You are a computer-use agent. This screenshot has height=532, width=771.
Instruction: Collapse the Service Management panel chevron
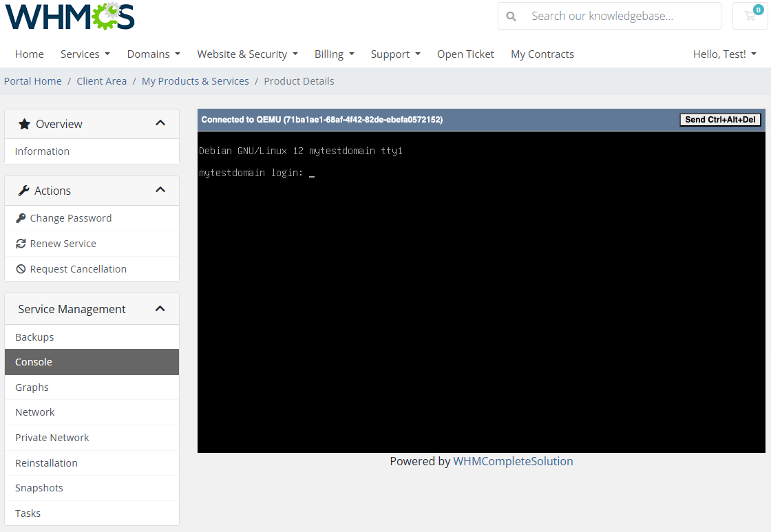pos(160,309)
